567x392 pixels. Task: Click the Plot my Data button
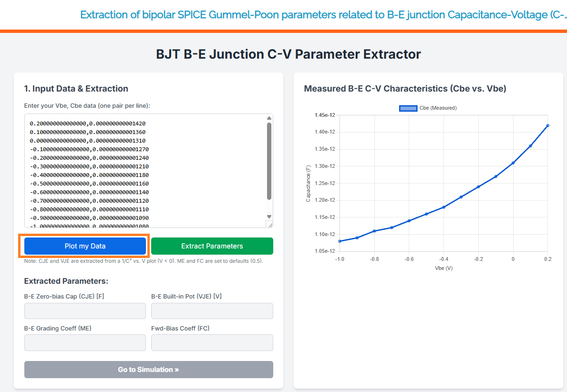pos(85,246)
